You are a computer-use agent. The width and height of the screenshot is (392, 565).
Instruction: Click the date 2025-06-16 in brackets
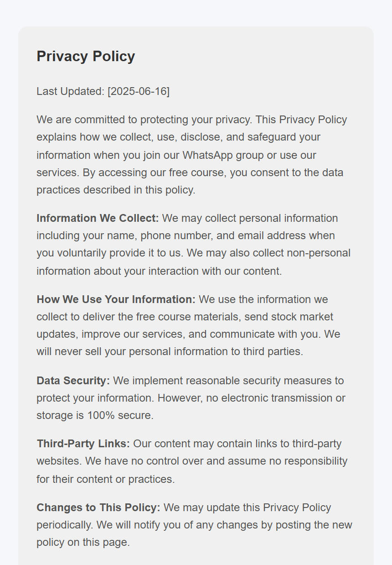[x=139, y=91]
